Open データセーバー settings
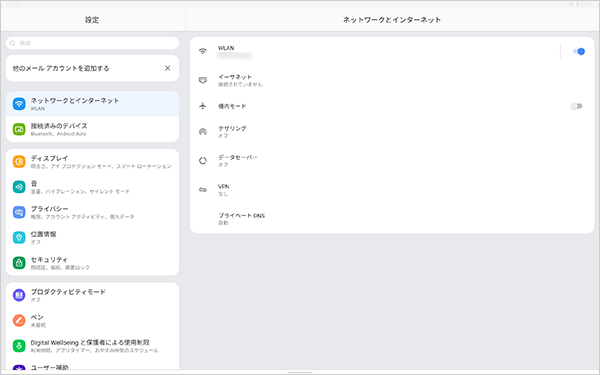Viewport: 600px width, 375px height. 392,161
